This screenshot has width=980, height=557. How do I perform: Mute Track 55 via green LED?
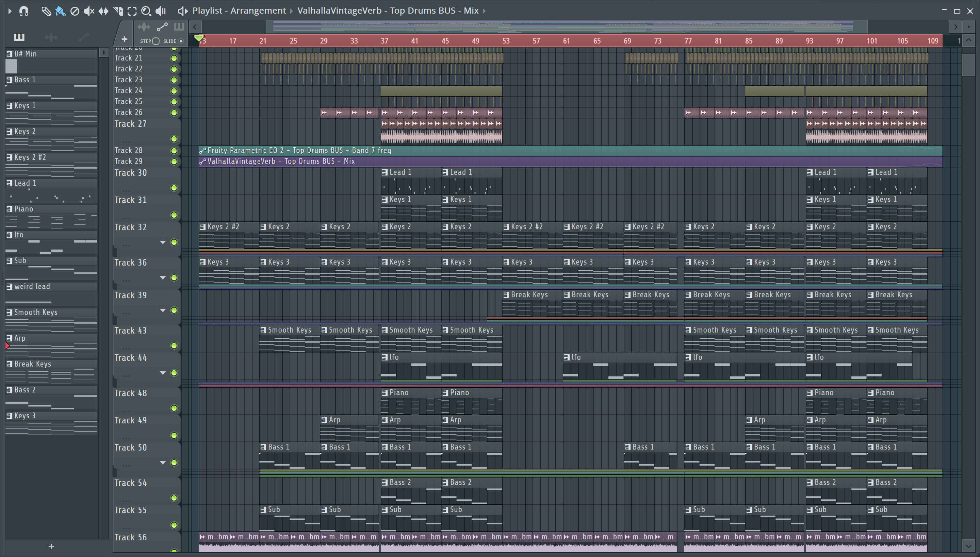(174, 525)
